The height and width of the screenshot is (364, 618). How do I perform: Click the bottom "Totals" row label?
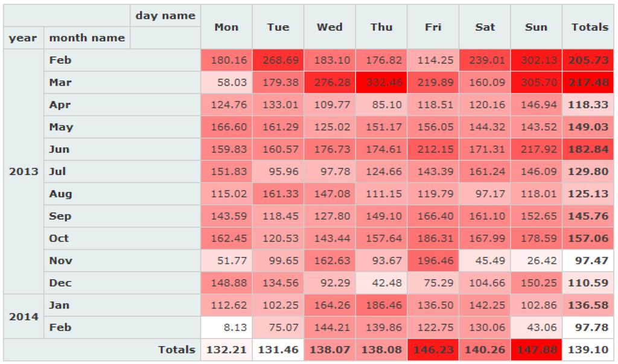176,350
